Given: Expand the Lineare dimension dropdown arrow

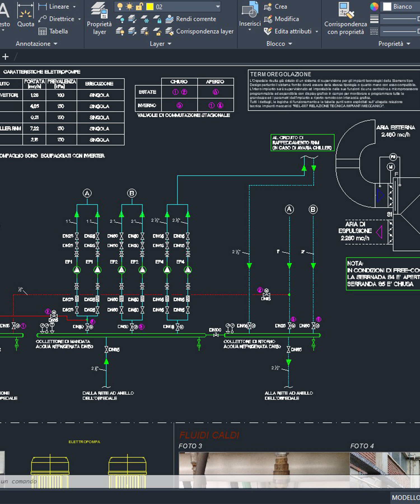Looking at the screenshot, I should (x=74, y=7).
